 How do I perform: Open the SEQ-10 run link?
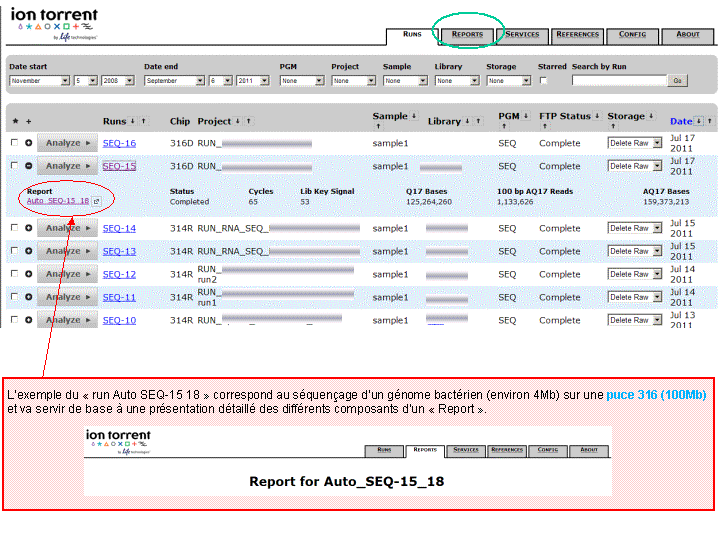pyautogui.click(x=119, y=320)
